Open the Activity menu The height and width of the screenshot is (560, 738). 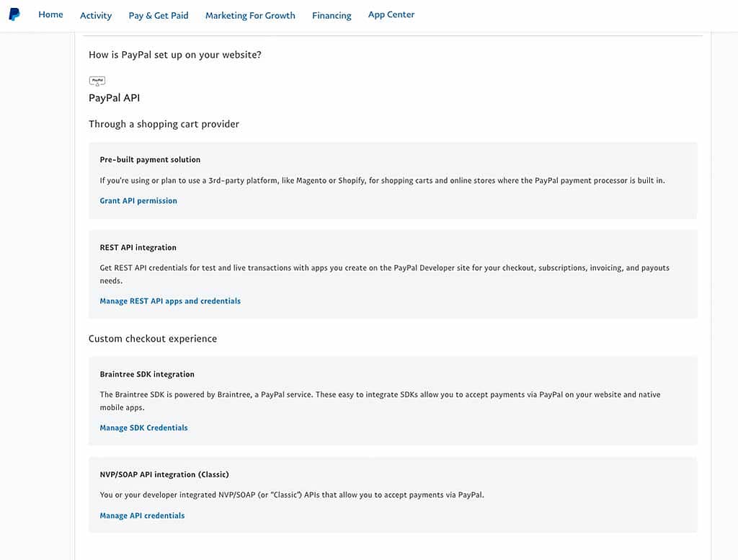pos(96,16)
